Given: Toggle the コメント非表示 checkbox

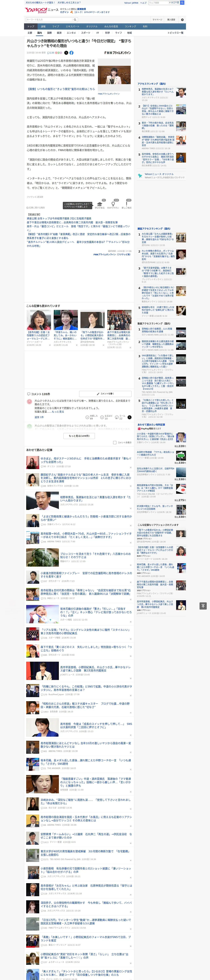Looking at the screenshot, I should point(115,442).
